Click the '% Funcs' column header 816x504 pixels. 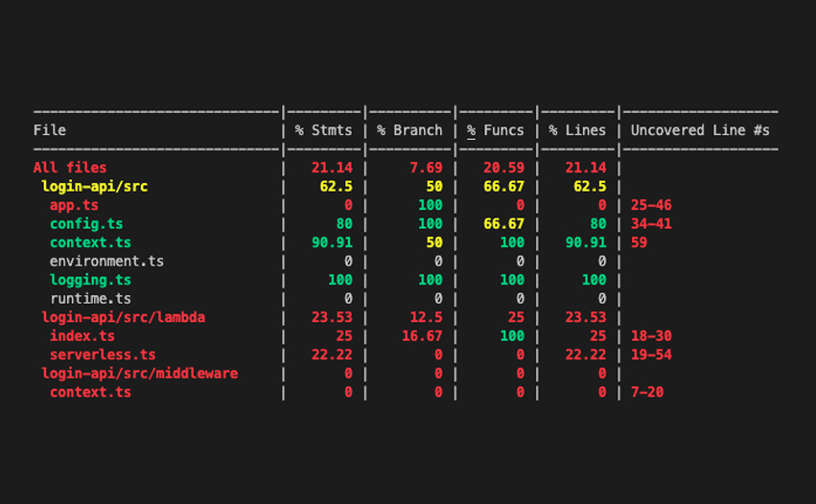(x=496, y=130)
